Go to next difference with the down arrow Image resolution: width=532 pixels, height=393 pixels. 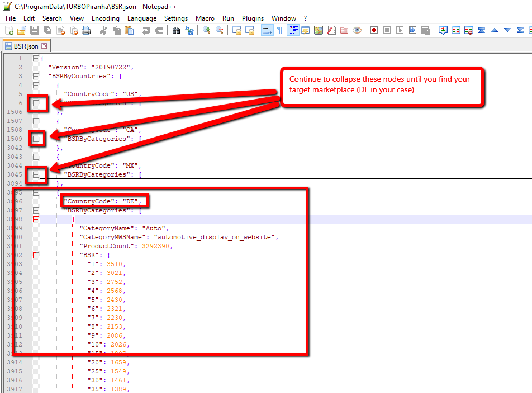coord(507,30)
